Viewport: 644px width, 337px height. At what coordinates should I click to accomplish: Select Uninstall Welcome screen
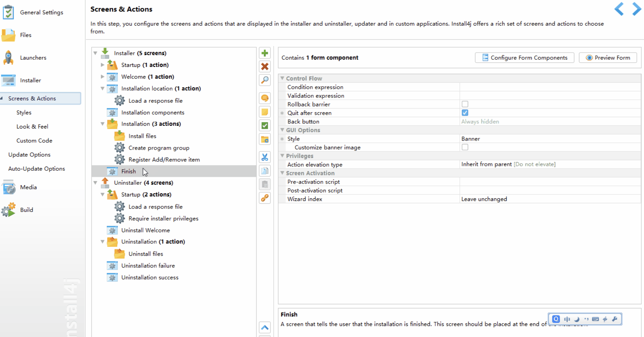tap(146, 230)
